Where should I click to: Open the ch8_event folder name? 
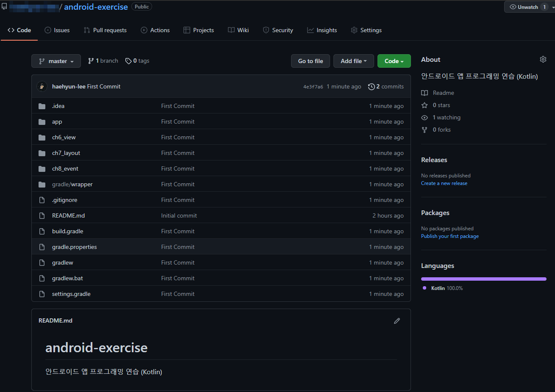pos(65,168)
